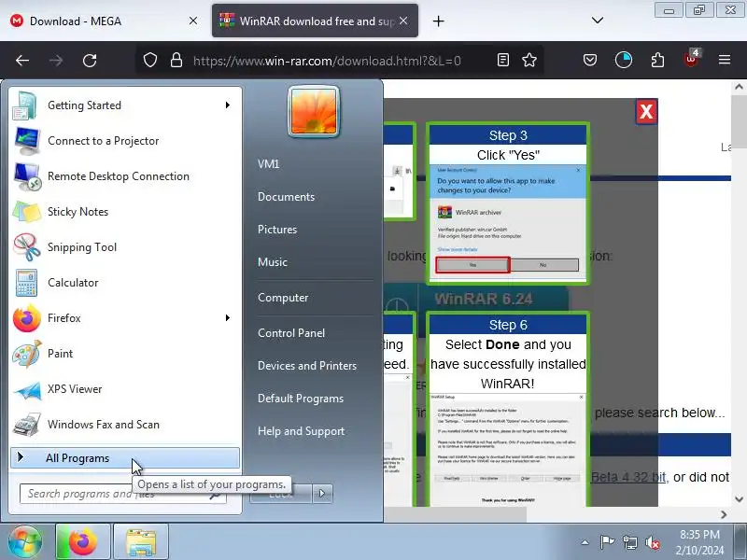The height and width of the screenshot is (560, 747).
Task: Click the circular timer toolbar icon
Action: click(624, 60)
